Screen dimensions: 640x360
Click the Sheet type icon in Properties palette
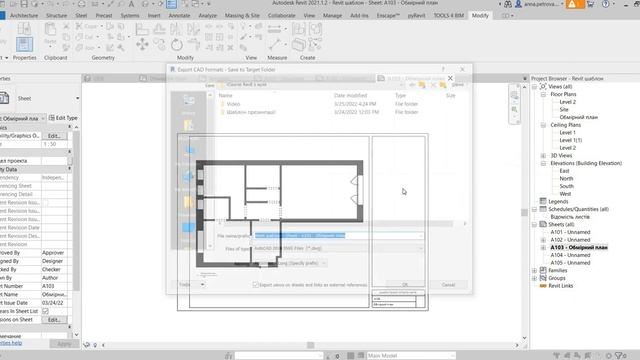click(x=4, y=98)
